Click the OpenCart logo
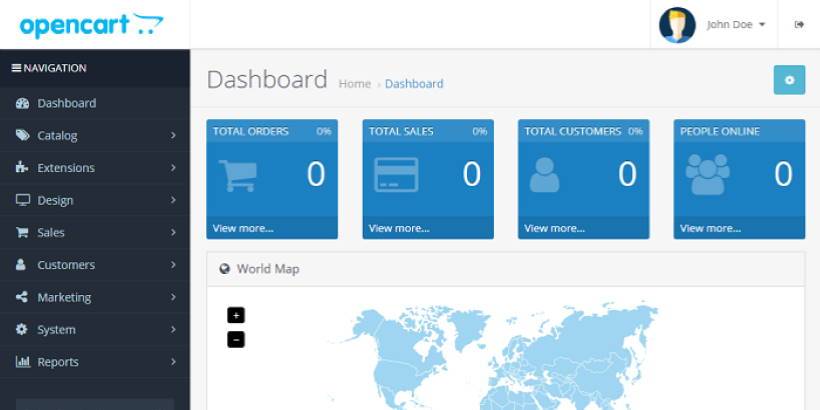Viewport: 820px width, 410px height. pos(90,25)
